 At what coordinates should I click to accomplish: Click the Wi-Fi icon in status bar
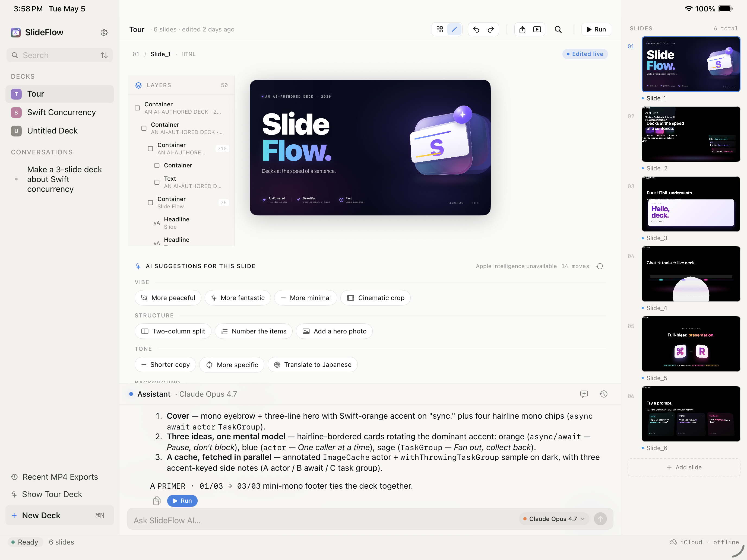[689, 9]
